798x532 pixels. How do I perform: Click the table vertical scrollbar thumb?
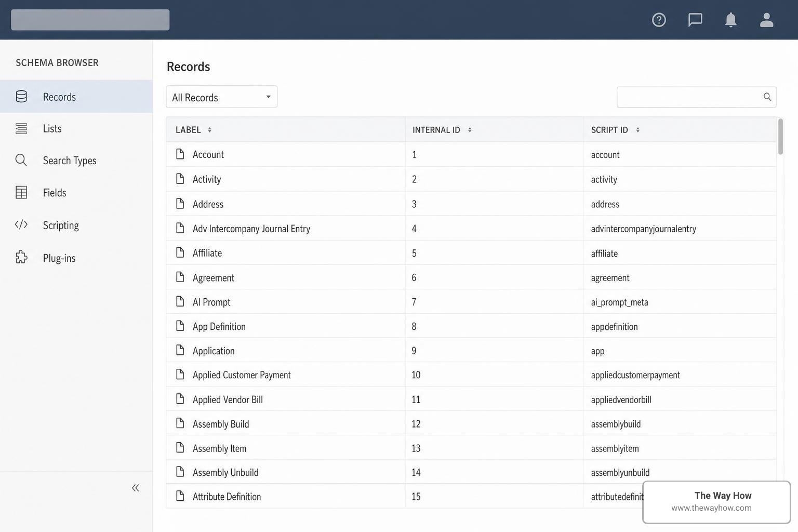point(780,137)
